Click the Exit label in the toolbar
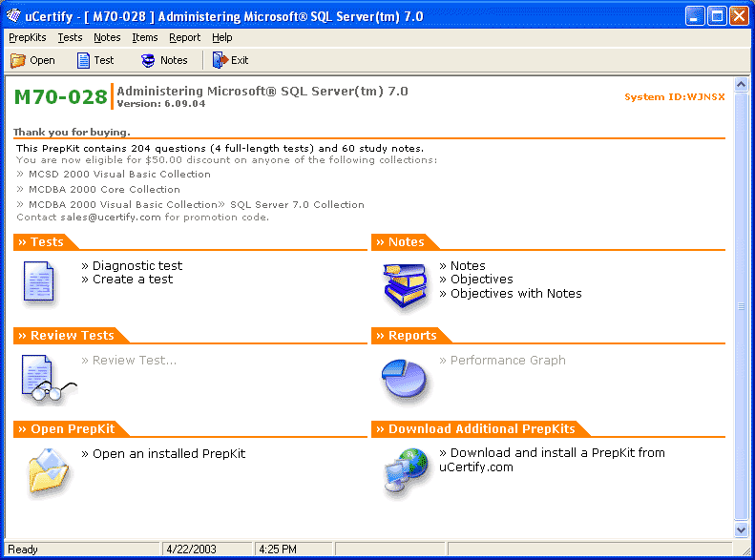This screenshot has height=560, width=755. (240, 61)
